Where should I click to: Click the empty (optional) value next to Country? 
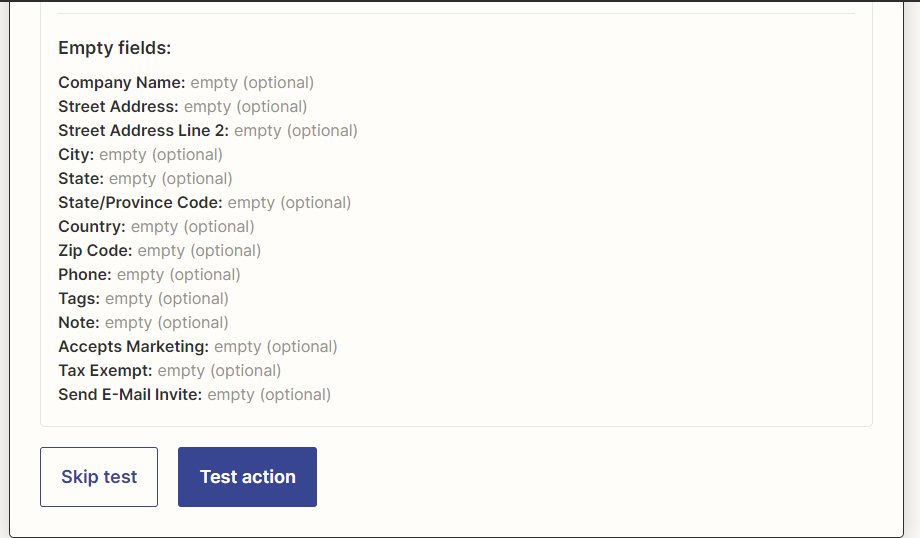[x=192, y=227]
